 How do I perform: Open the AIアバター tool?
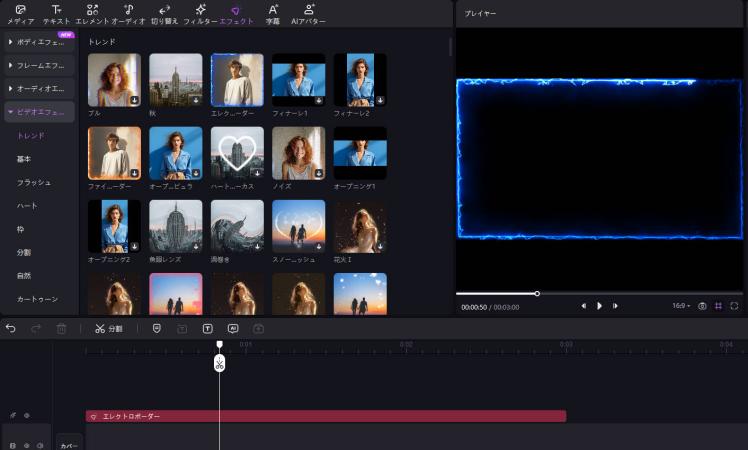308,14
